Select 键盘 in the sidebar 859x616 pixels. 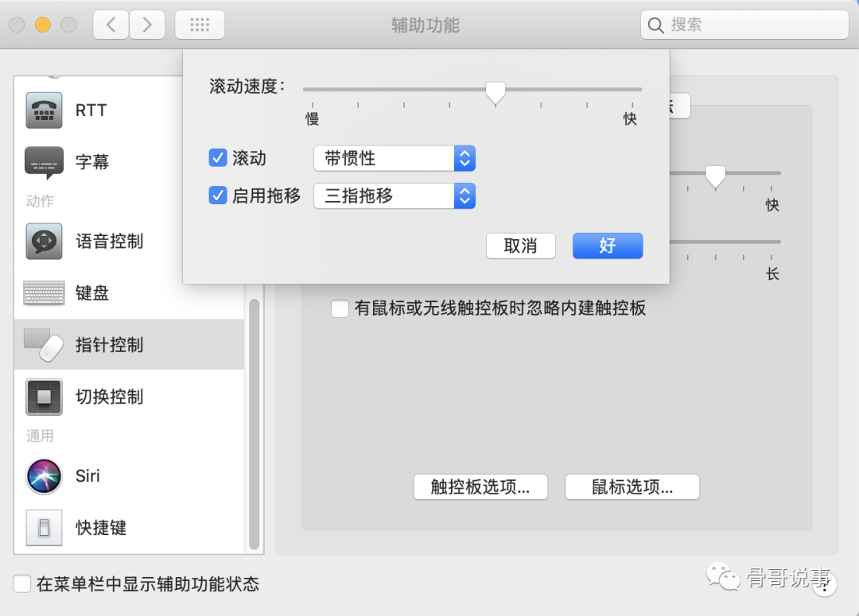click(130, 293)
